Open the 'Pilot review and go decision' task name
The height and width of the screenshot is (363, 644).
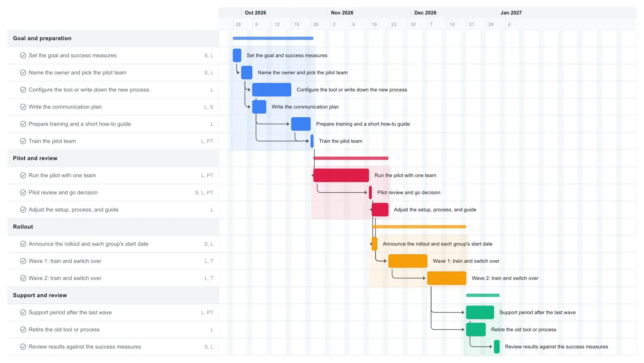63,193
